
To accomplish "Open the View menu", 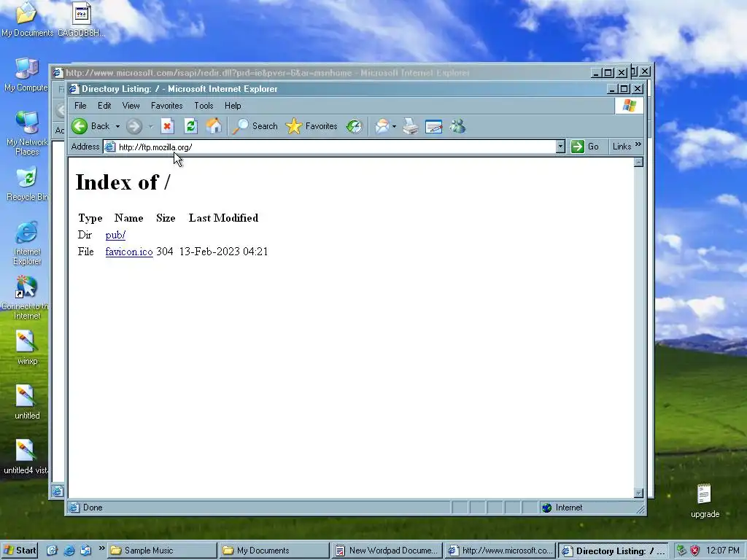I will point(131,106).
